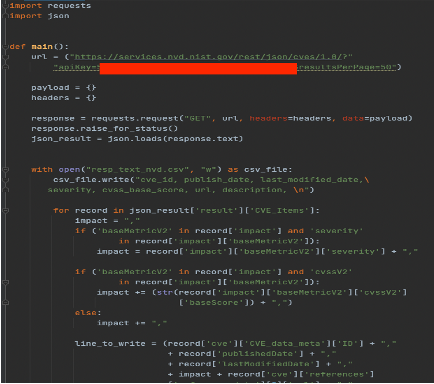The height and width of the screenshot is (384, 434).
Task: Toggle fold marker next to 'import json'
Action: pyautogui.click(x=5, y=16)
